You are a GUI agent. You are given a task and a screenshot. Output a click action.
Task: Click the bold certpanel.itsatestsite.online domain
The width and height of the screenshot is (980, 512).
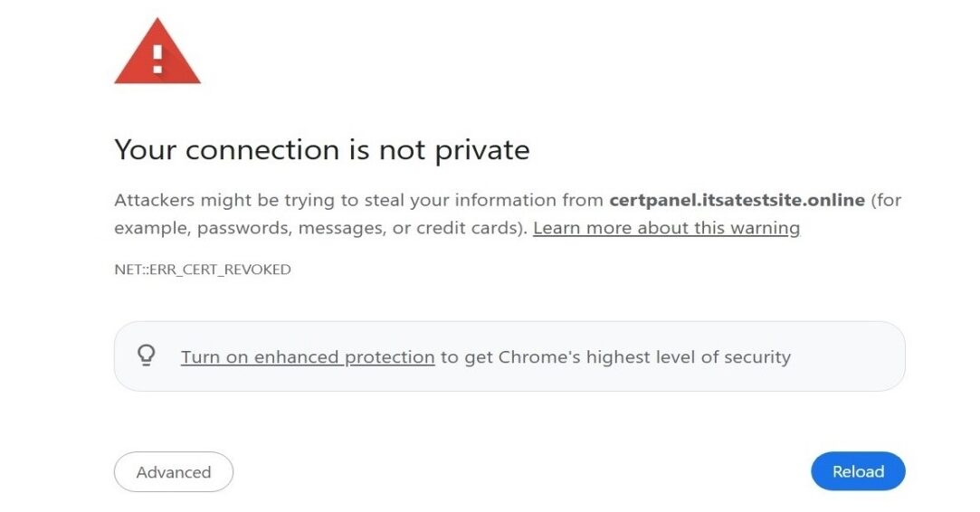point(737,200)
